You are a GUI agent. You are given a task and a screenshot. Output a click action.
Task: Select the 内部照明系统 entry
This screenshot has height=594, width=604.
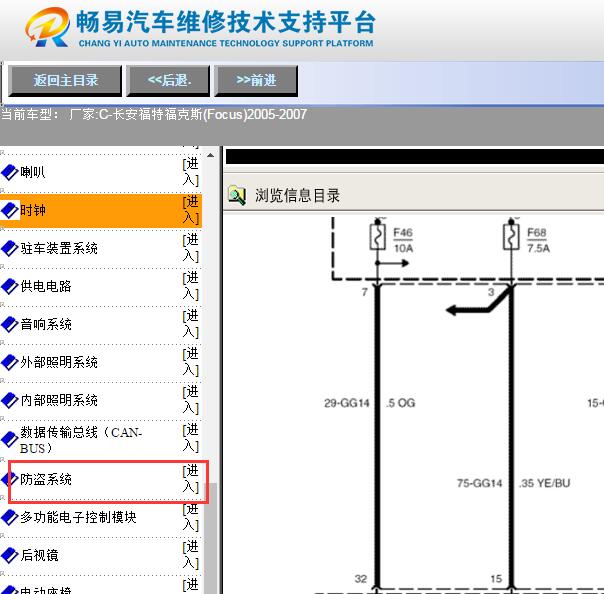click(59, 400)
